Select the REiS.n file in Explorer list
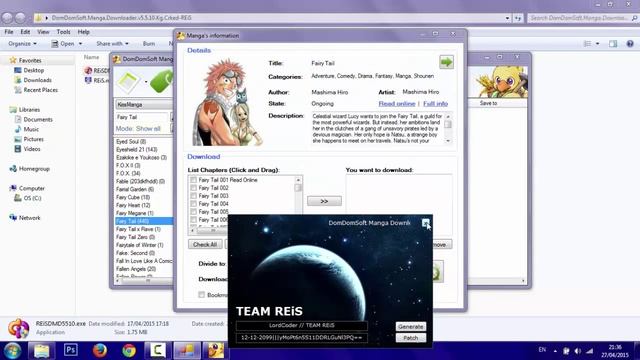Screen dimensions: 640x360 [x=97, y=80]
